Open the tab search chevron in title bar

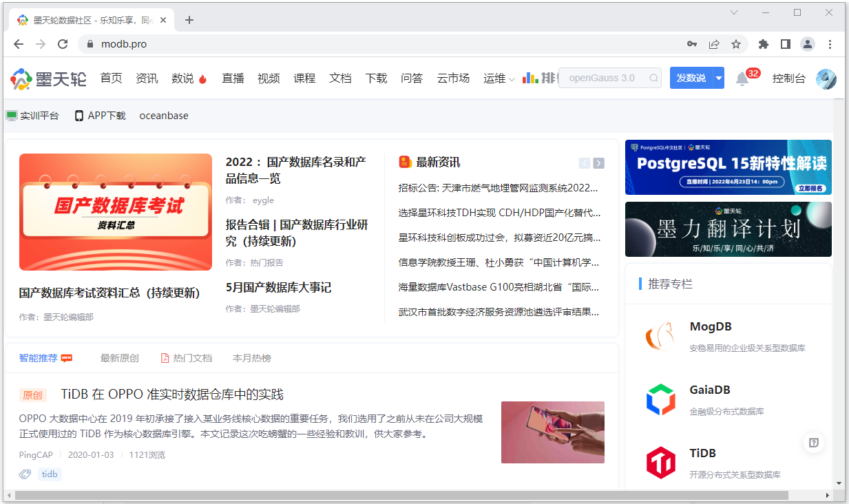(x=734, y=12)
